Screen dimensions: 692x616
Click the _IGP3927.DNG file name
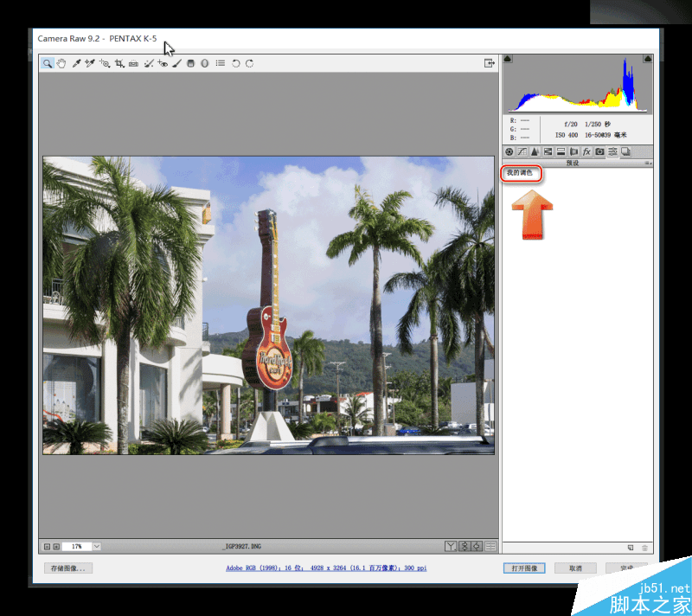point(242,546)
